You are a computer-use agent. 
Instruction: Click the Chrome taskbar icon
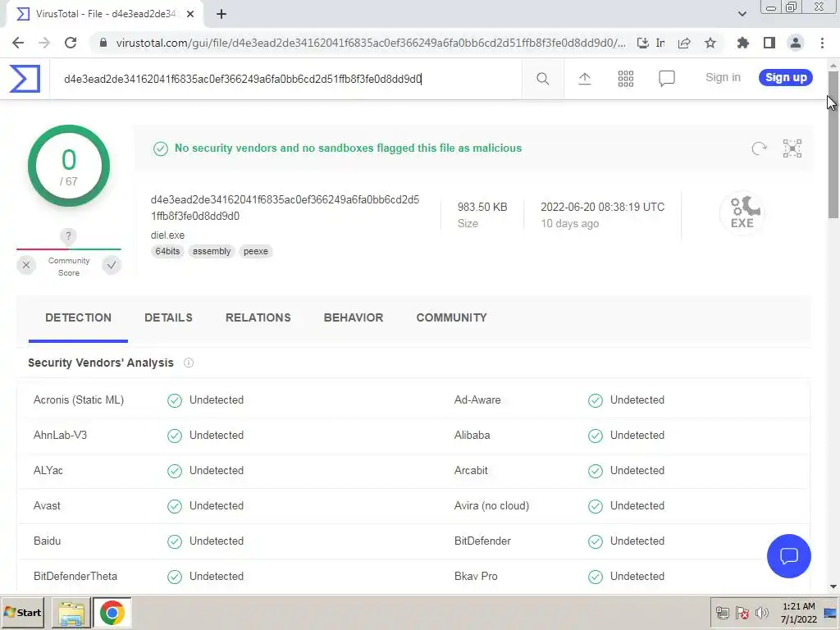coord(112,613)
